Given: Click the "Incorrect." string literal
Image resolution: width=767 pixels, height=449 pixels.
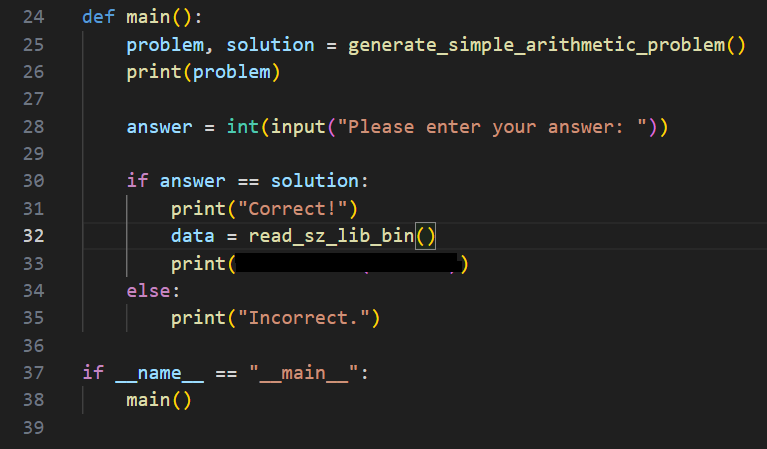Looking at the screenshot, I should coord(304,318).
